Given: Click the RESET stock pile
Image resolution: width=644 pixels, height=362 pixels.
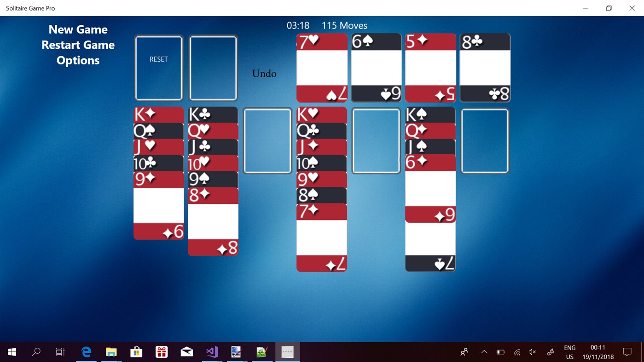Looking at the screenshot, I should click(158, 67).
